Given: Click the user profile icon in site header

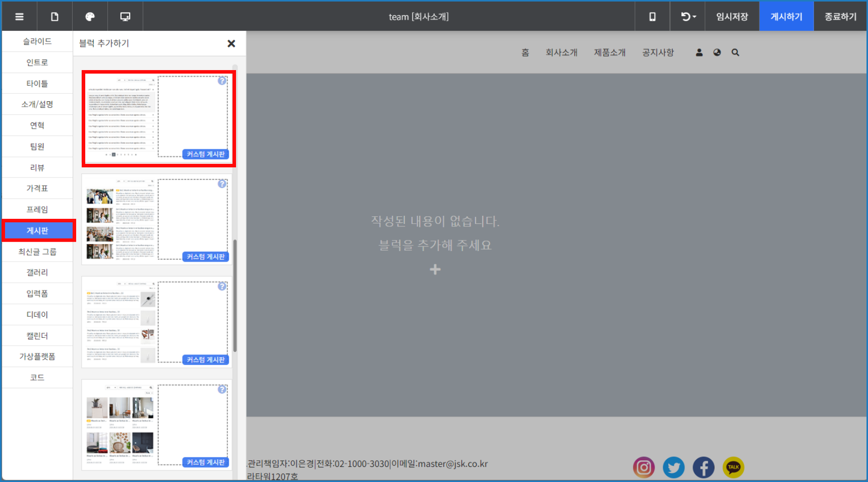Looking at the screenshot, I should 699,52.
